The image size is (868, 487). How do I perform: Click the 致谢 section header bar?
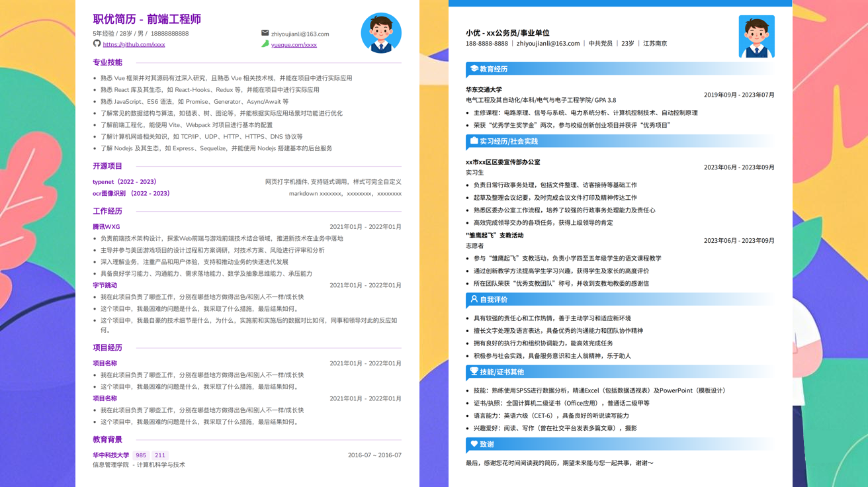(x=620, y=443)
